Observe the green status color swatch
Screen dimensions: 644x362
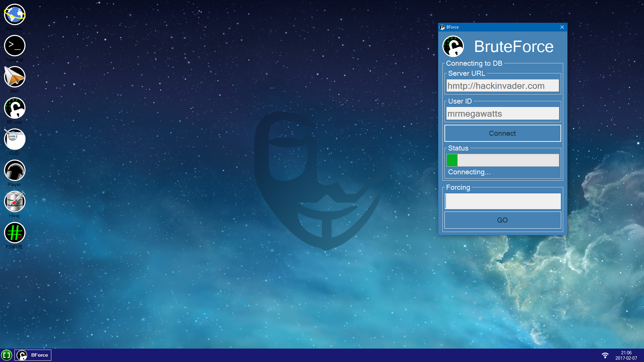[x=451, y=160]
